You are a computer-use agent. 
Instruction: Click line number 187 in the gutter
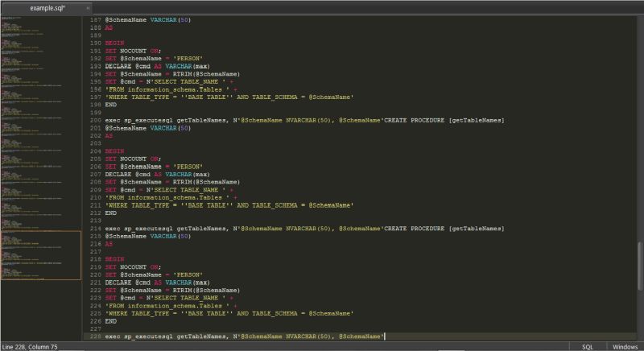[x=95, y=19]
